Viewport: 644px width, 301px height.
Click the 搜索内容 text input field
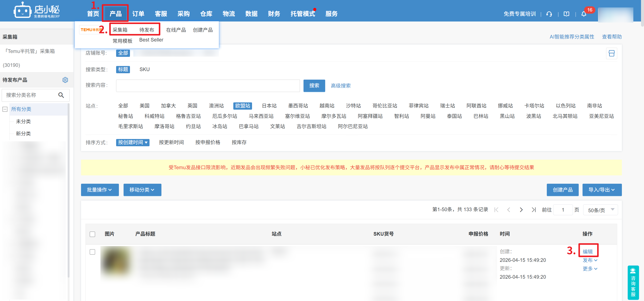coord(208,86)
